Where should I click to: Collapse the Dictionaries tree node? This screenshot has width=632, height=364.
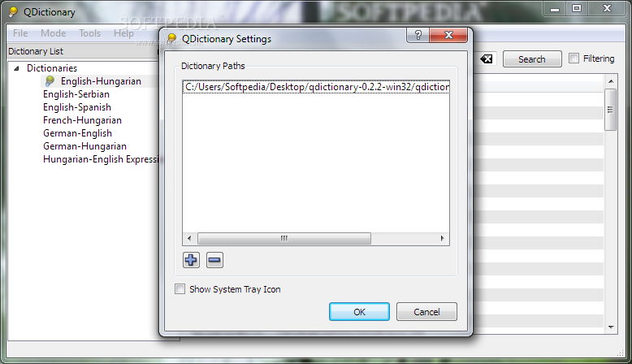(16, 68)
